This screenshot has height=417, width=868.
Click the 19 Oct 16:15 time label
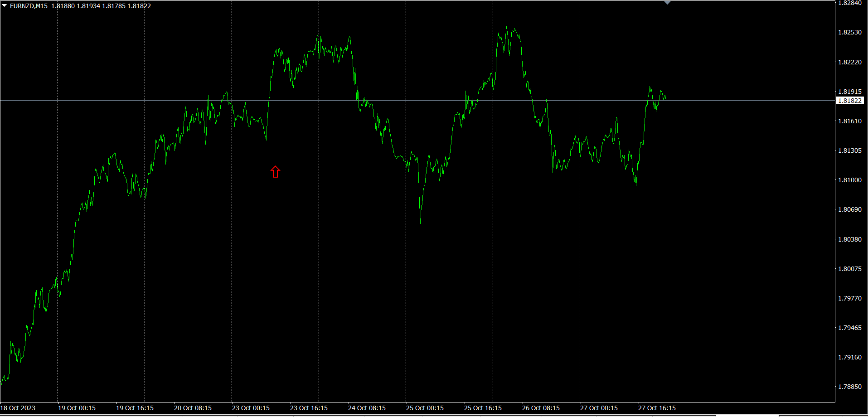tap(135, 408)
